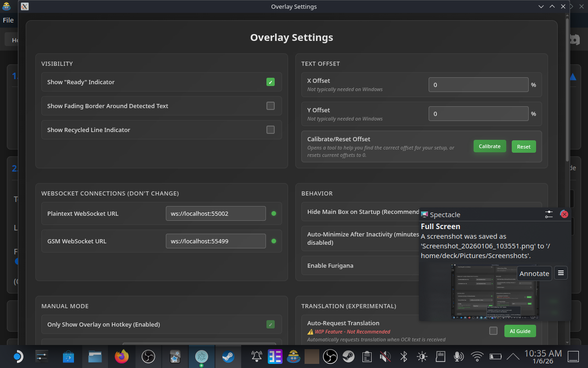This screenshot has width=588, height=368.
Task: Open the muted volume tray icon
Action: 385,356
